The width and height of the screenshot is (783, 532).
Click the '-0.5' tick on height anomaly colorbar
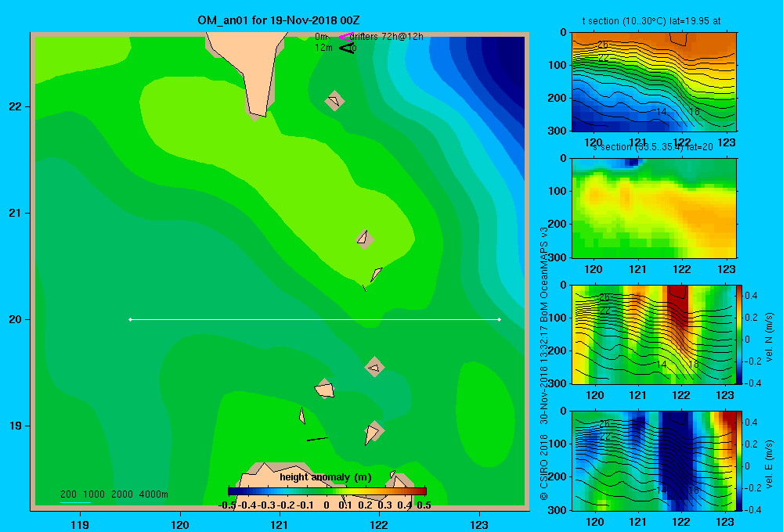(x=227, y=505)
